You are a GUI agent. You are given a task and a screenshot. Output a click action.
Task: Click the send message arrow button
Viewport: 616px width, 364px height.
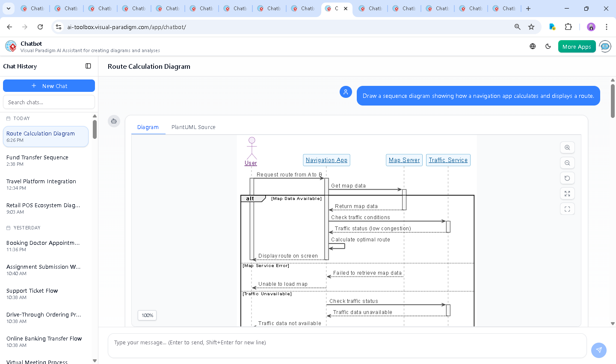(x=598, y=350)
